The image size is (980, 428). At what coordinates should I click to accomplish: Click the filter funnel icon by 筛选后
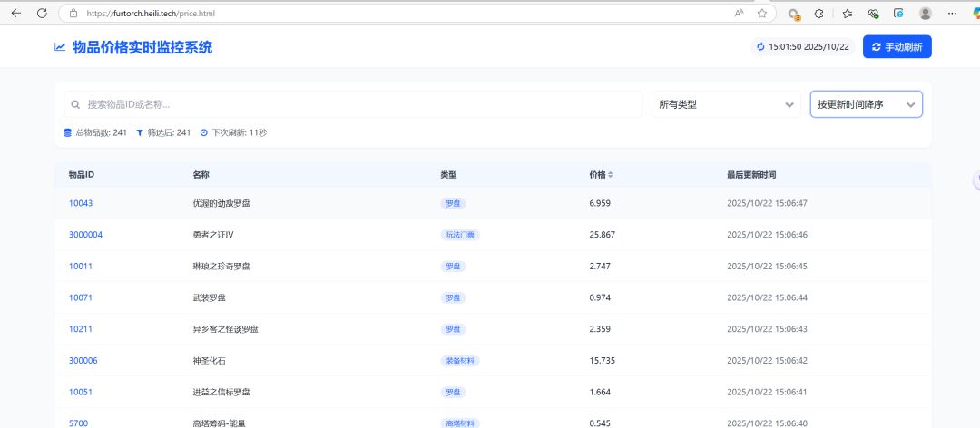click(x=140, y=132)
